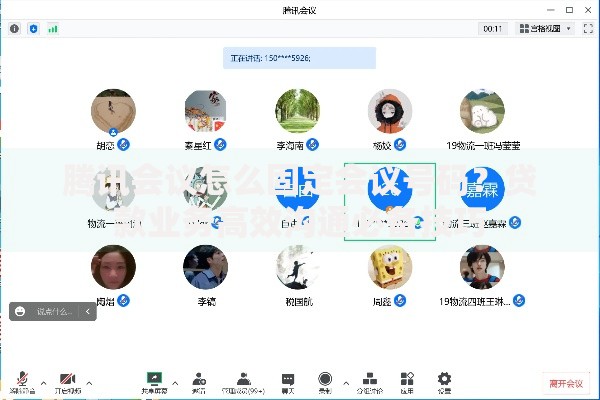Expand video options arrow beside camera
600x400 pixels.
point(89,383)
